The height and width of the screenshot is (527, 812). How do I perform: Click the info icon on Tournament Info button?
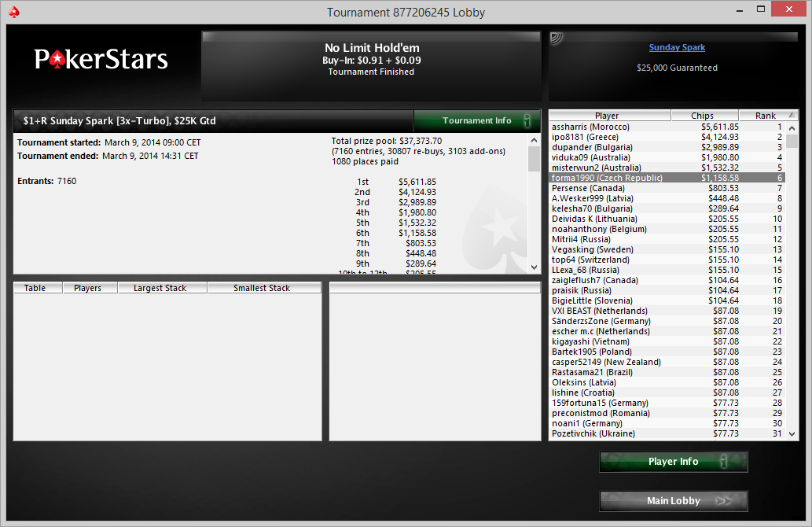527,121
